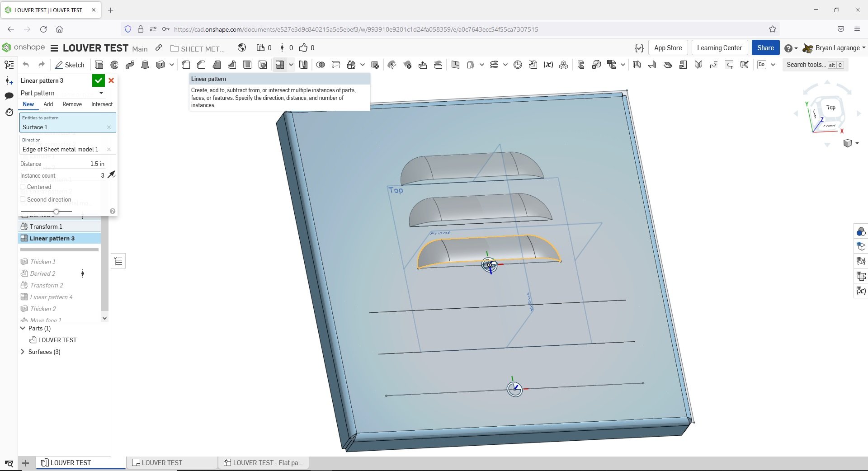Open the App Store button
868x471 pixels.
[x=668, y=48]
